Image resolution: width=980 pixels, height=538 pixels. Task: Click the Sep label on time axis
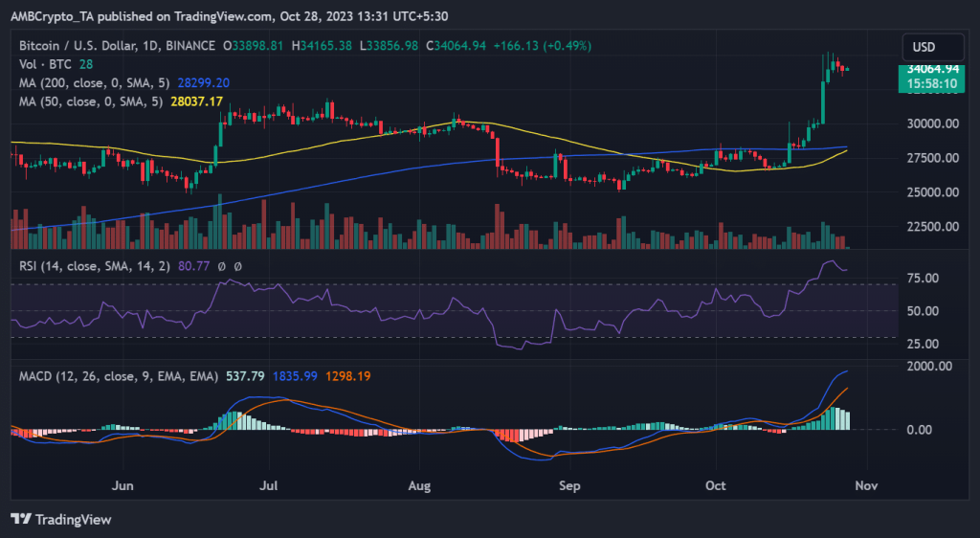(569, 485)
